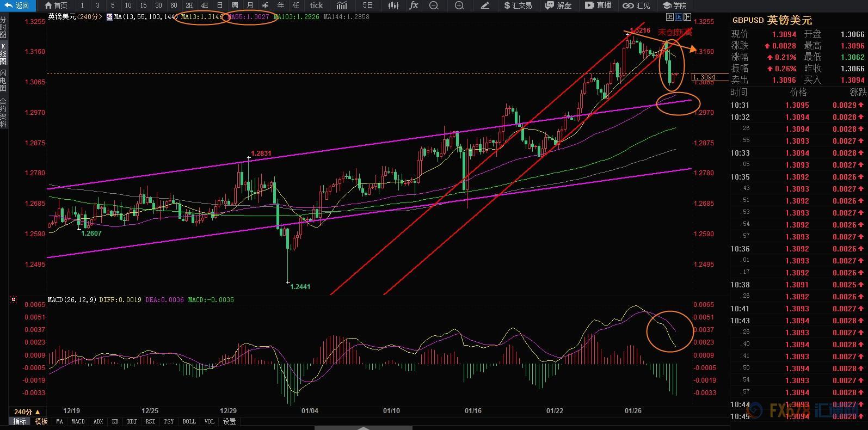Click the current price tag 1.3094 on axis

point(710,77)
